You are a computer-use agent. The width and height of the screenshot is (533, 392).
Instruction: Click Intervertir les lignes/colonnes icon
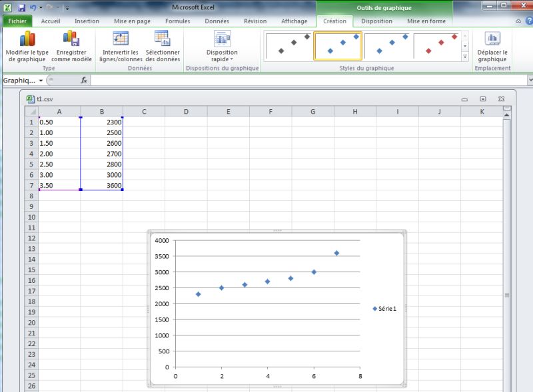pos(121,39)
